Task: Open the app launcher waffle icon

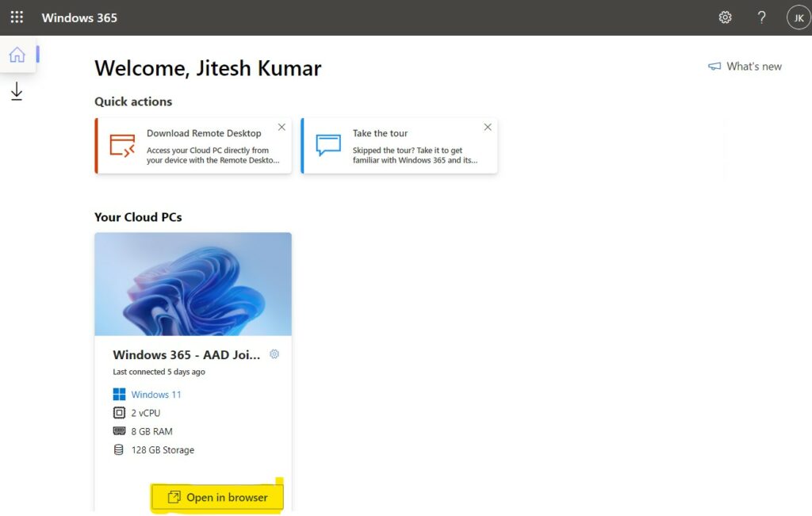Action: tap(17, 17)
